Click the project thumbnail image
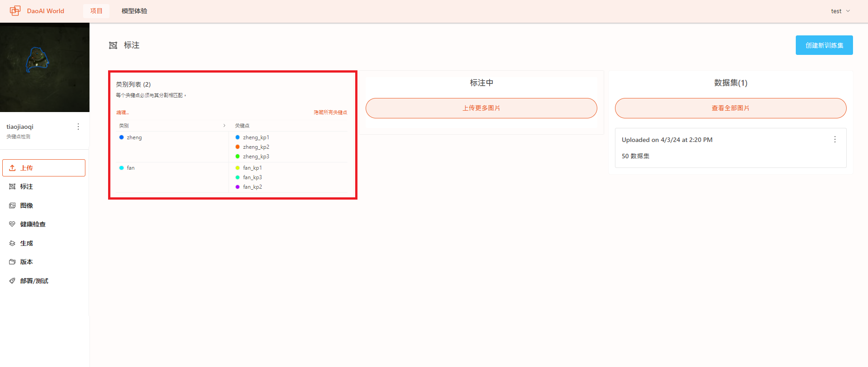Screen dimensions: 868x367 (45, 67)
